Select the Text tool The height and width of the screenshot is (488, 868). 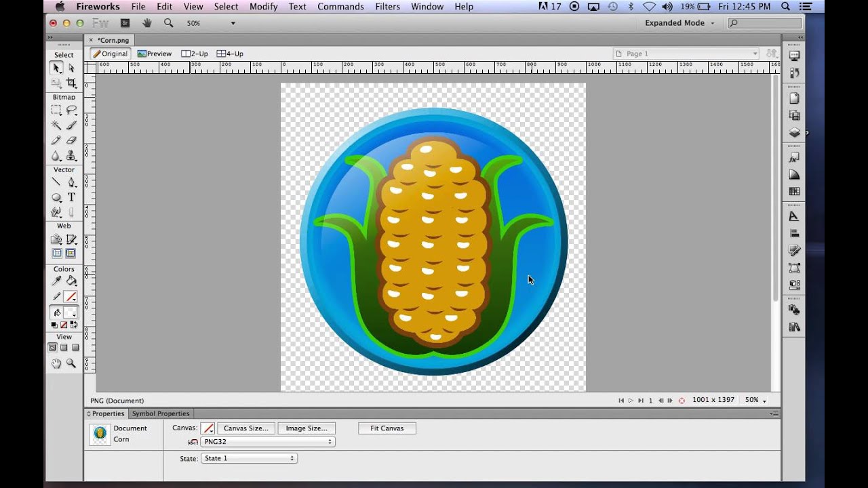[71, 197]
